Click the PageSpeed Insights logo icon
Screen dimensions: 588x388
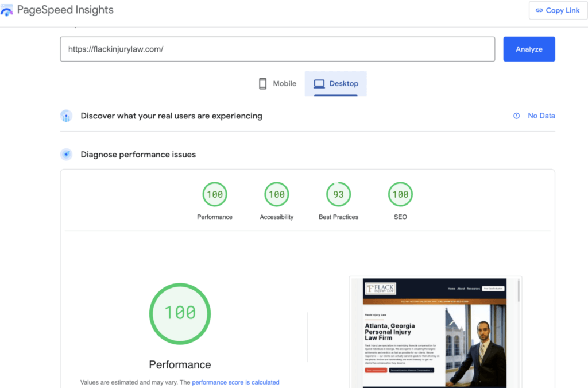(x=8, y=10)
